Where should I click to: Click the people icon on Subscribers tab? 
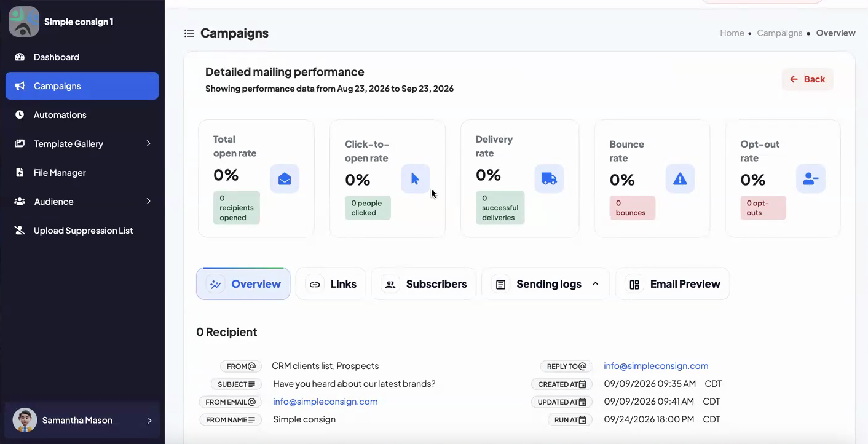pos(390,285)
